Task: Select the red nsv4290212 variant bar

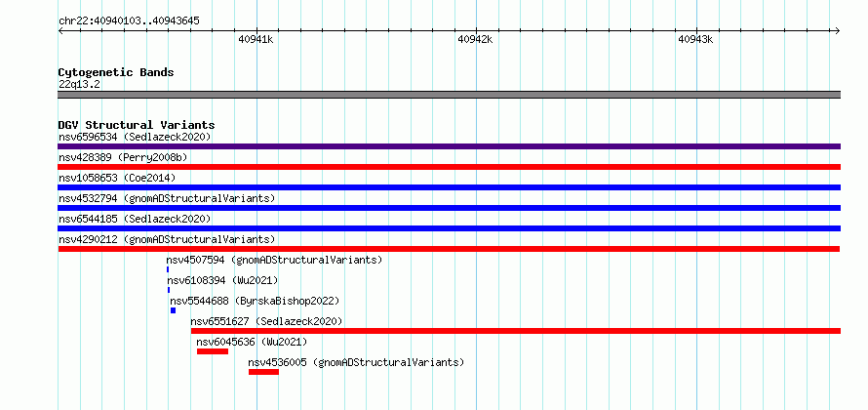Action: (x=449, y=249)
